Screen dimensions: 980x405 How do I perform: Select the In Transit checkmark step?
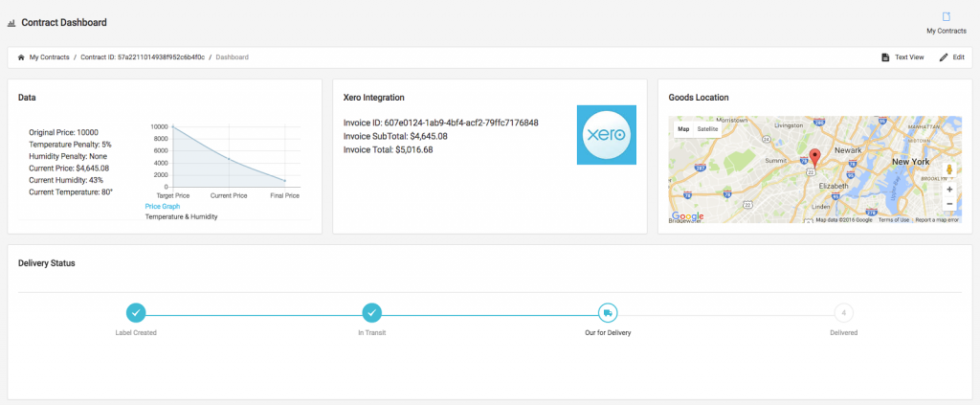(x=372, y=312)
